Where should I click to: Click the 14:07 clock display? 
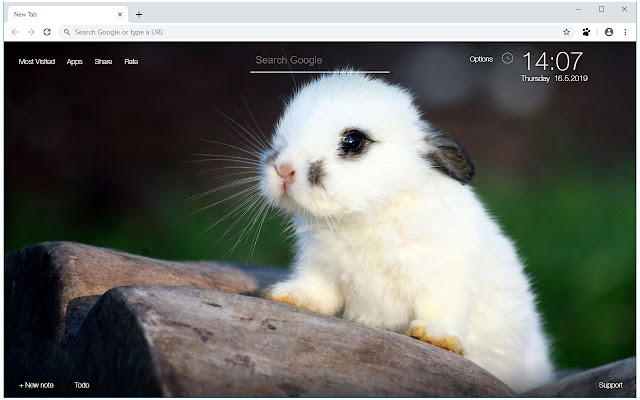point(553,61)
